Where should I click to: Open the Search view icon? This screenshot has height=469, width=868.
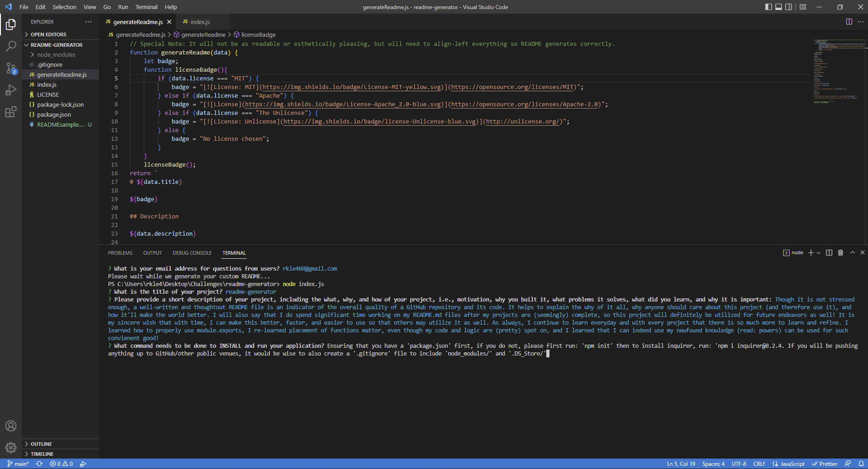[x=11, y=46]
